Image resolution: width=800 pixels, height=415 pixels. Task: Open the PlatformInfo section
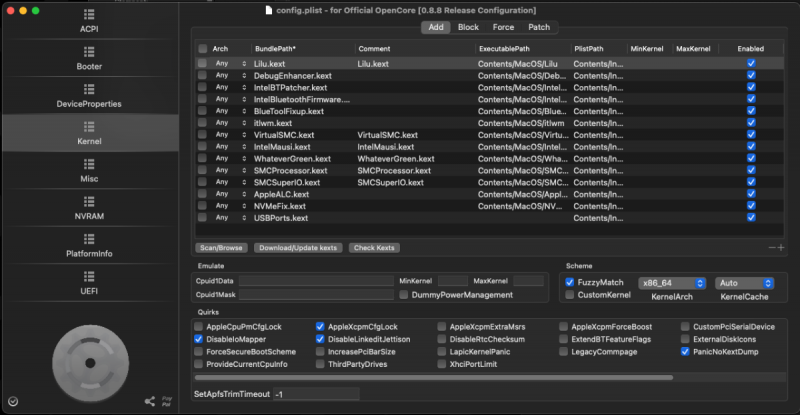(89, 246)
